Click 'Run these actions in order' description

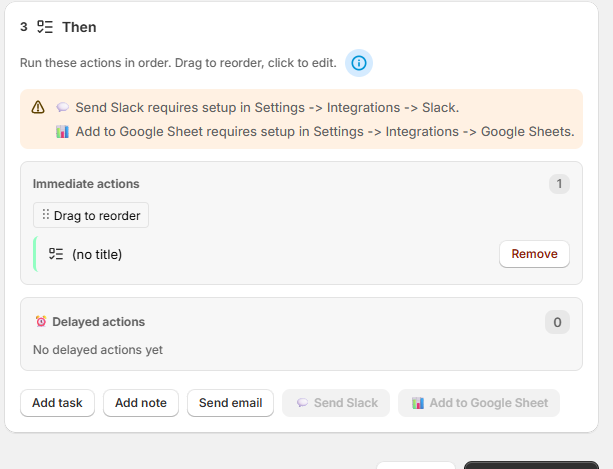tap(178, 63)
